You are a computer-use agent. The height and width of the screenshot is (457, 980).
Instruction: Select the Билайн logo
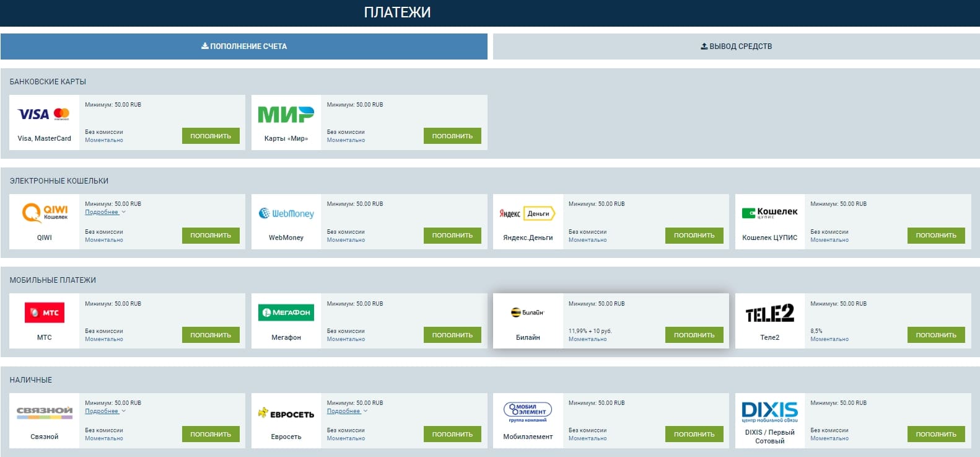(528, 313)
